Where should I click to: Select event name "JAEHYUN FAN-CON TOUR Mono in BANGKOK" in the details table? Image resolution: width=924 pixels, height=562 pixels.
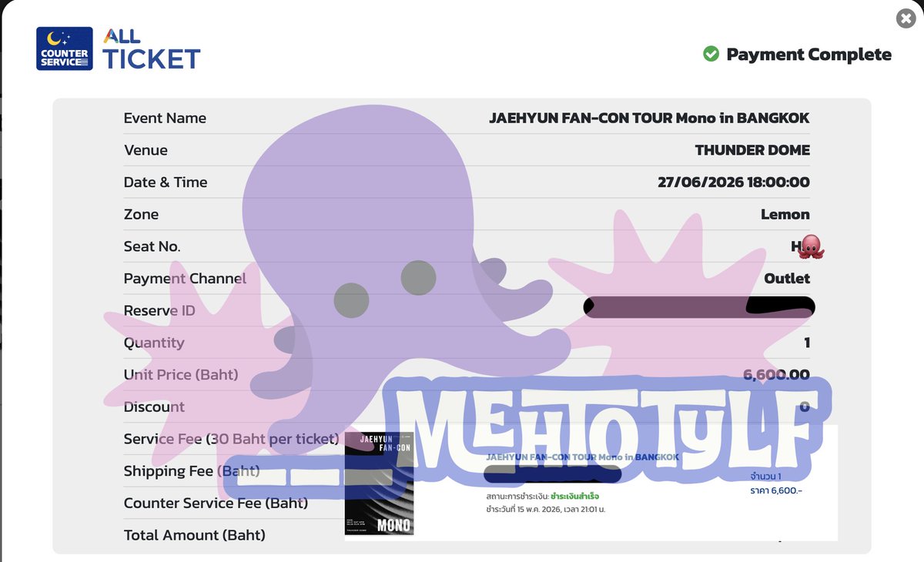[649, 118]
